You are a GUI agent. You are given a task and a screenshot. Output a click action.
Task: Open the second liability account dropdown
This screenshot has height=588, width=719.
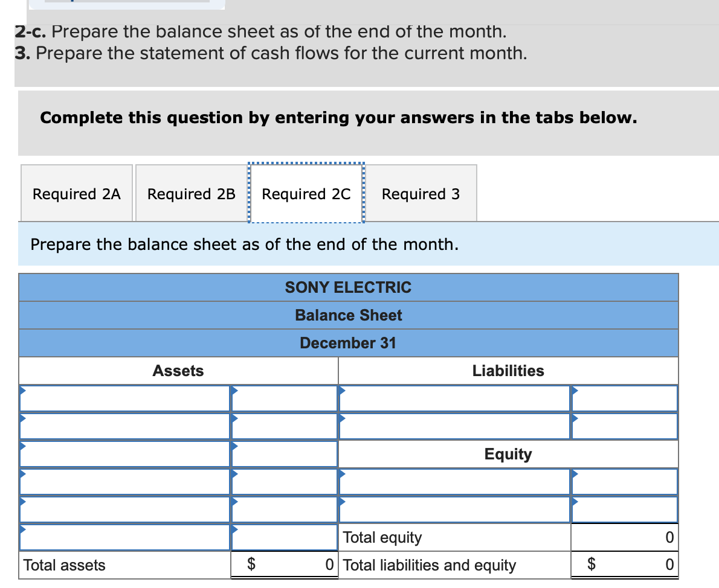point(453,426)
